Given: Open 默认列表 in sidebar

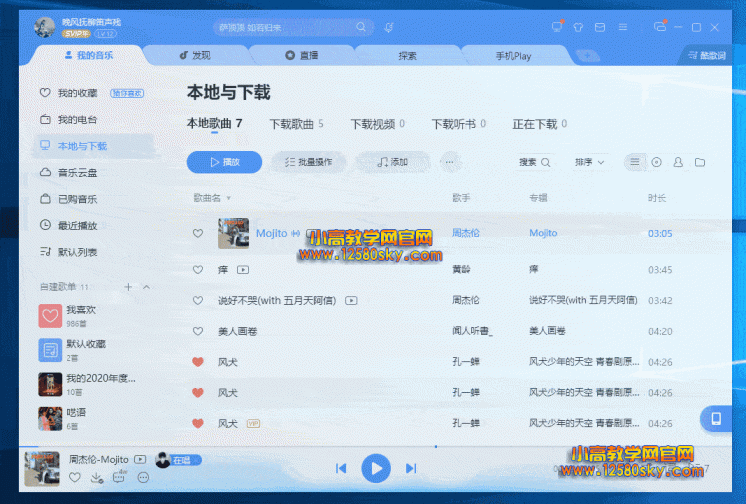Looking at the screenshot, I should point(78,252).
